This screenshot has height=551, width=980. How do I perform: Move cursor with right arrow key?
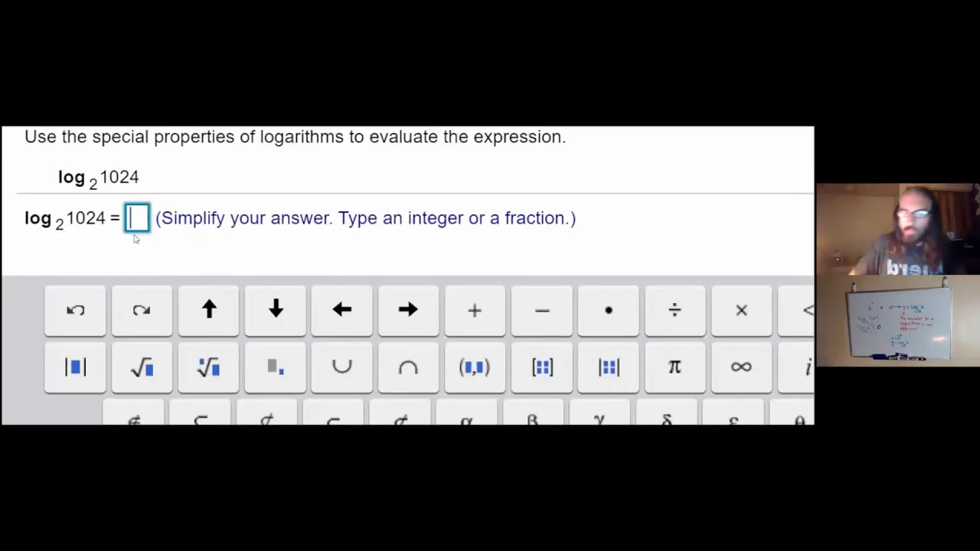click(408, 311)
